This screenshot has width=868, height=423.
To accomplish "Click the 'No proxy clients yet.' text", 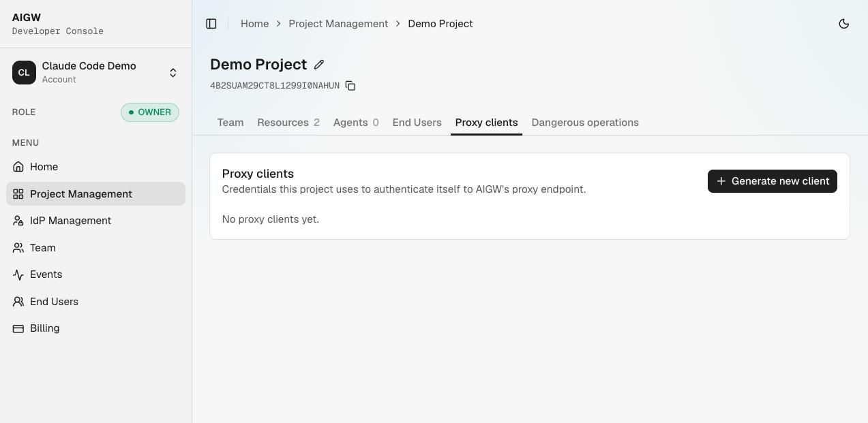I will coord(271,219).
